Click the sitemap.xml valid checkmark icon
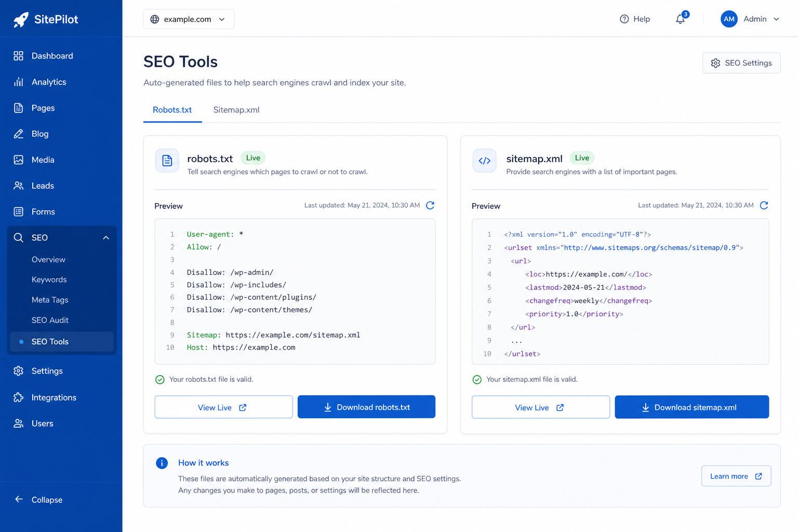Viewport: 798px width, 532px height. (x=477, y=380)
